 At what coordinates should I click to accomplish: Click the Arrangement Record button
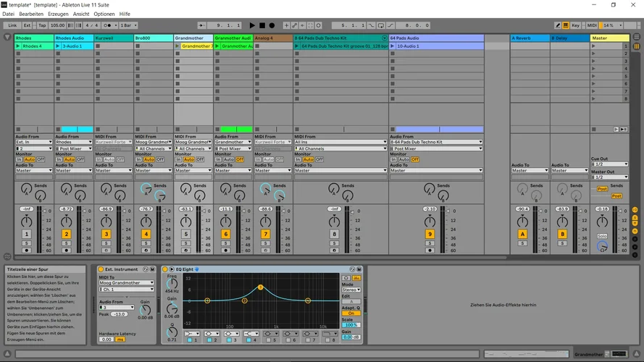click(272, 25)
